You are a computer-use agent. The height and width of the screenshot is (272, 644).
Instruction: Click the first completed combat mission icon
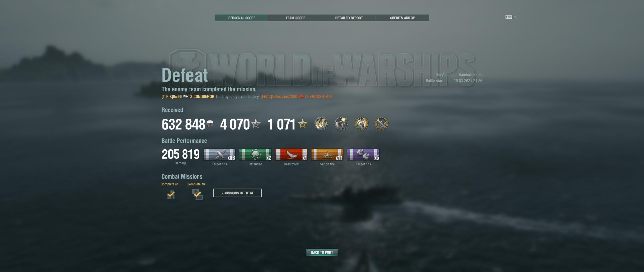point(171,194)
